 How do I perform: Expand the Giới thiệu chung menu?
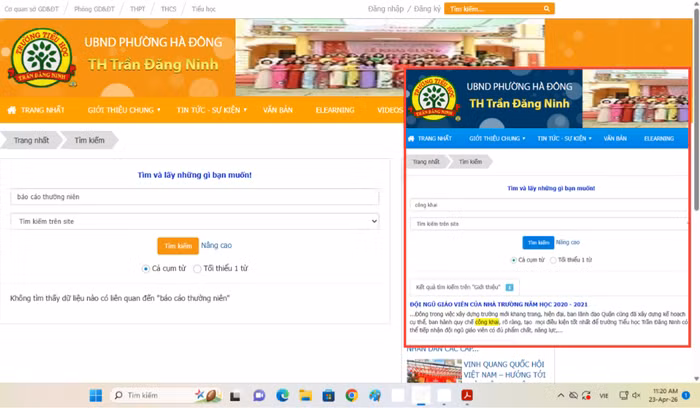coord(124,110)
